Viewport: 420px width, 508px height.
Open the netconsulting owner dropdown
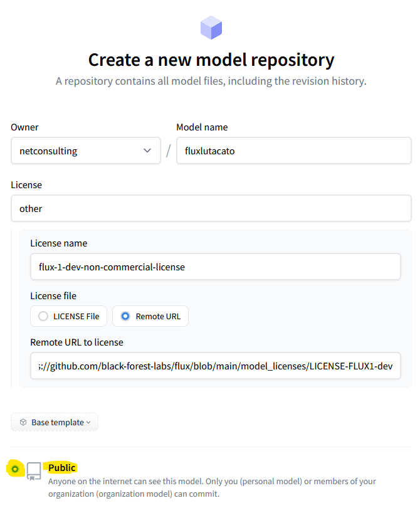click(86, 151)
